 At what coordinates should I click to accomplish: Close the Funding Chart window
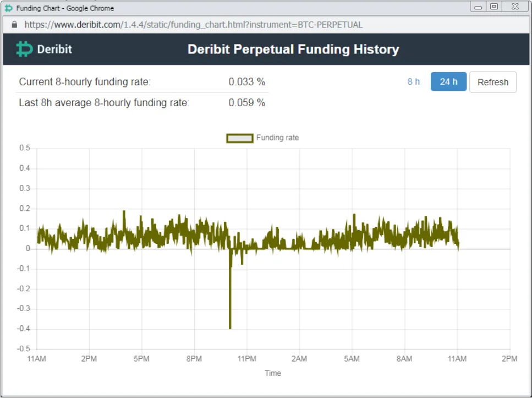tap(515, 7)
